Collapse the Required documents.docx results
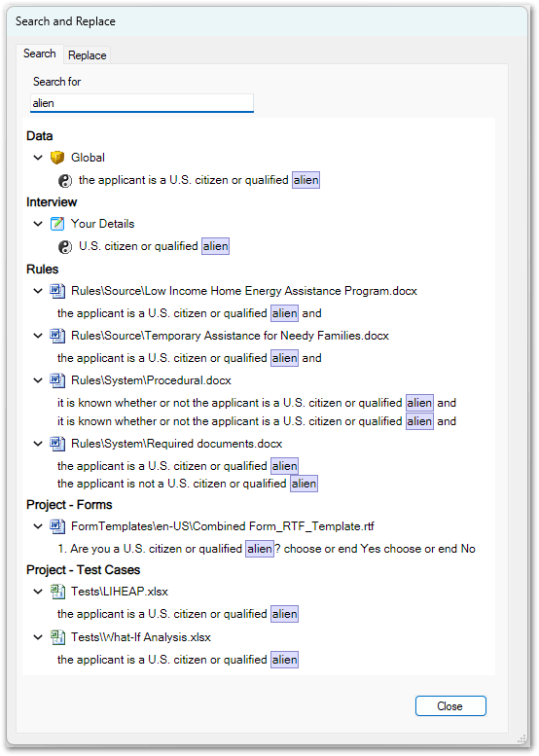Viewport: 539px width, 756px height. (38, 444)
